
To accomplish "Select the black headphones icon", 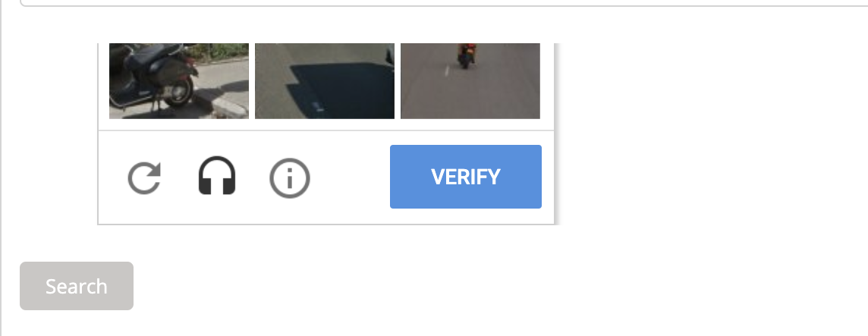I will click(217, 176).
